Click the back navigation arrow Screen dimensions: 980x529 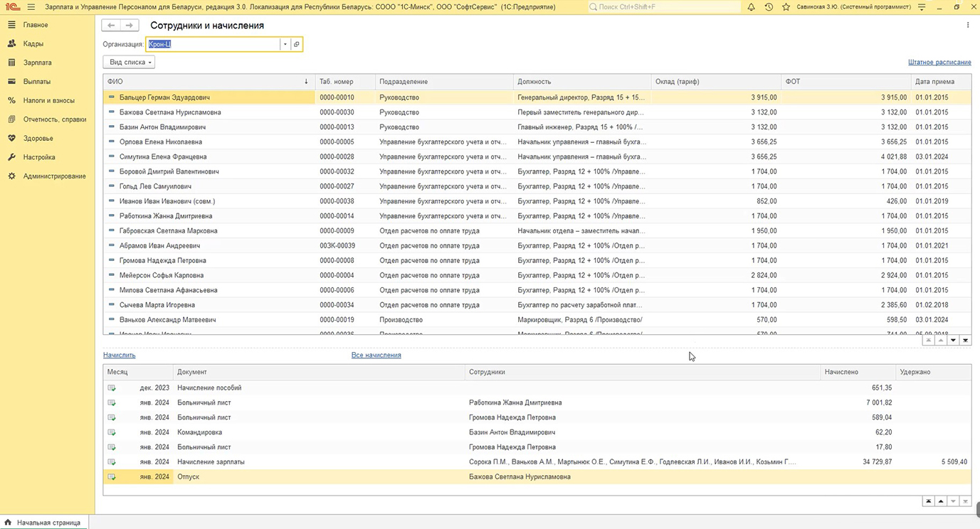(x=111, y=26)
